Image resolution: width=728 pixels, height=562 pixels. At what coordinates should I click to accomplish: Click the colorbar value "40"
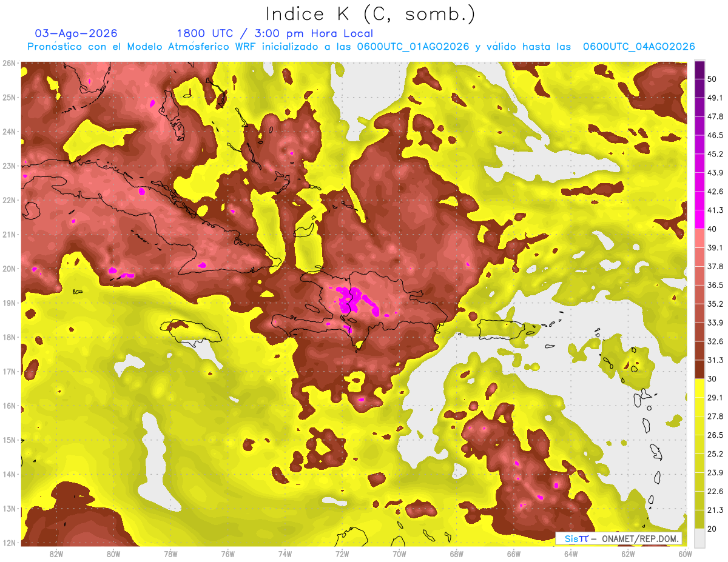(x=713, y=229)
